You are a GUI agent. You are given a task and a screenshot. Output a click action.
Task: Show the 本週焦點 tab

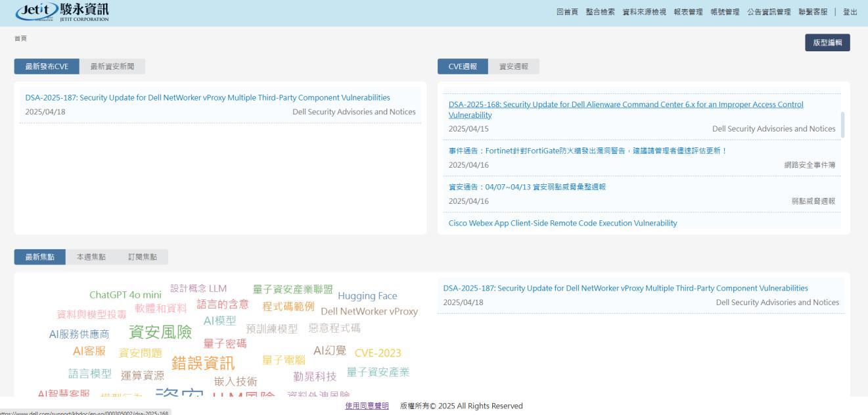(x=91, y=257)
